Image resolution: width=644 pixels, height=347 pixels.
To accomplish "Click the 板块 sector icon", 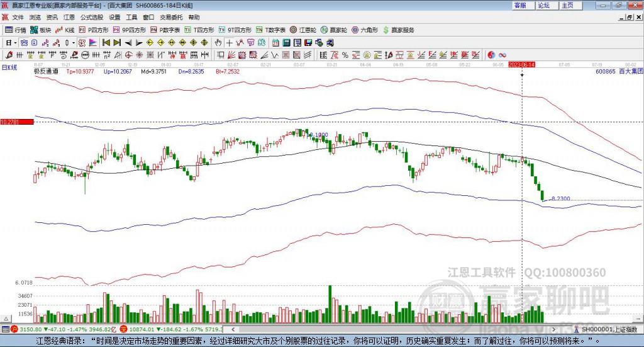I will pyautogui.click(x=40, y=30).
